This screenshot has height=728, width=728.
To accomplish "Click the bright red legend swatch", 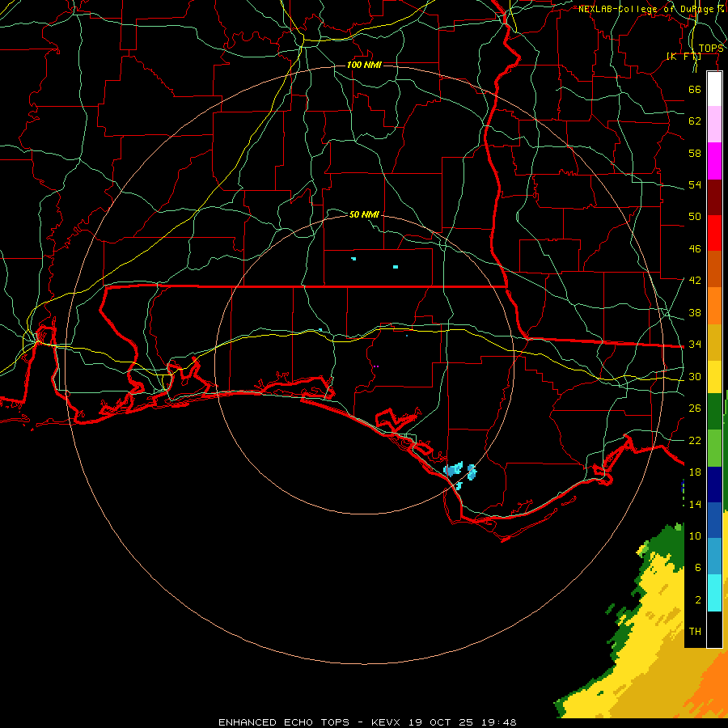I will (714, 233).
